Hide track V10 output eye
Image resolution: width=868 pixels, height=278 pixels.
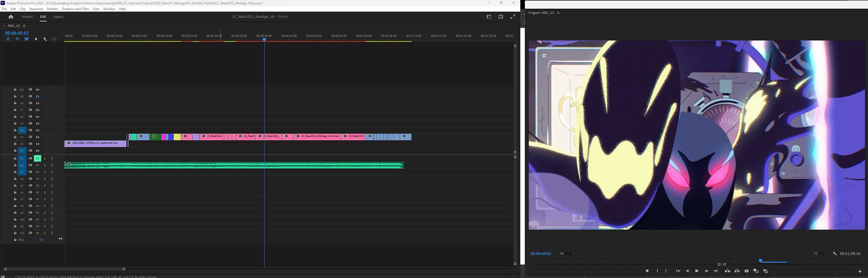[x=38, y=90]
